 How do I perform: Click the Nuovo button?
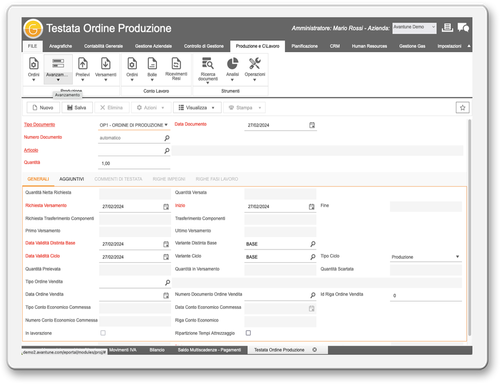[x=43, y=108]
